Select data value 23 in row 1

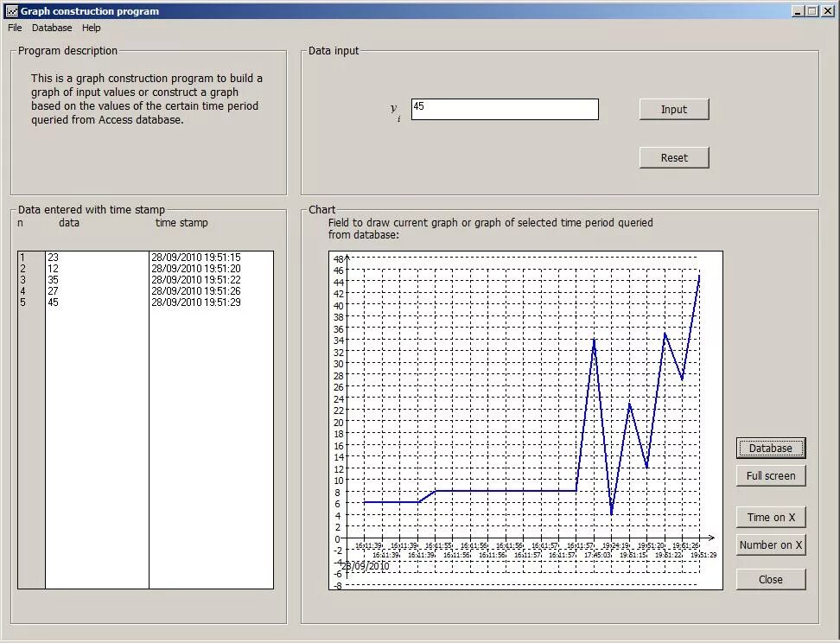(x=53, y=258)
